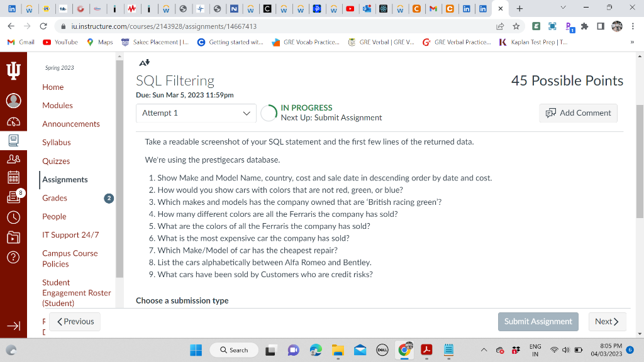644x362 pixels.
Task: View the IN PROGRESS circular progress indicator
Action: point(269,113)
